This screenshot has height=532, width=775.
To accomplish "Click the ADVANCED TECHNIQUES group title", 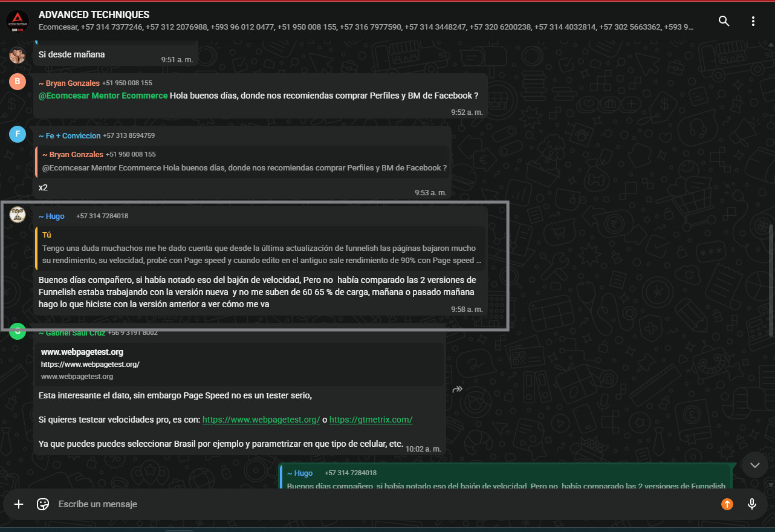I will 94,15.
